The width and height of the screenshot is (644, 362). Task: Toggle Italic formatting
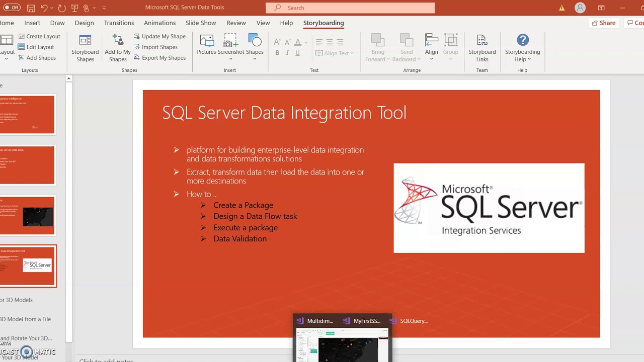click(287, 53)
